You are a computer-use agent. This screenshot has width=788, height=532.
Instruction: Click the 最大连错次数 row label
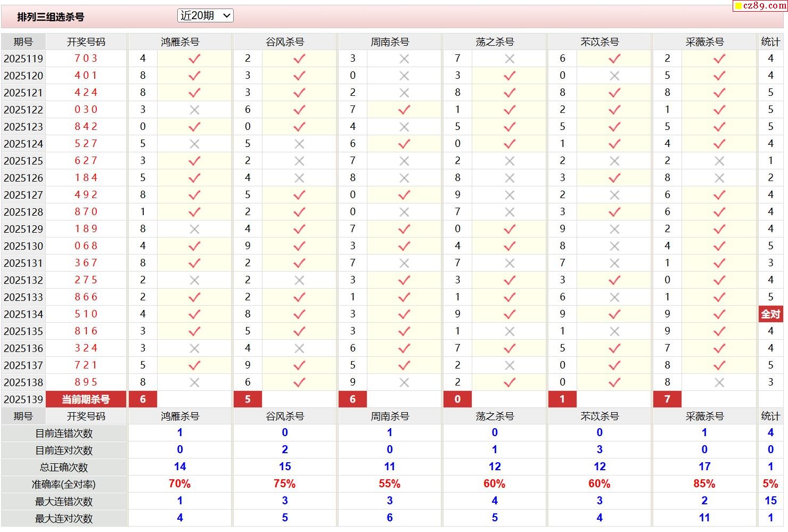coord(64,502)
